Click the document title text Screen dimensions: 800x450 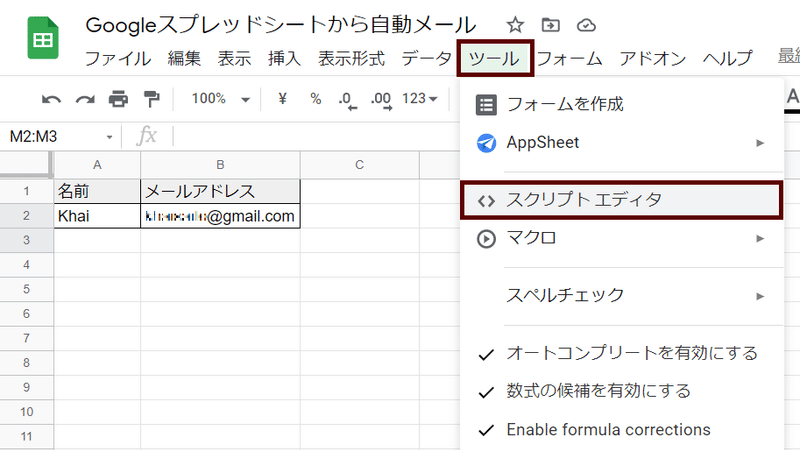pos(281,24)
